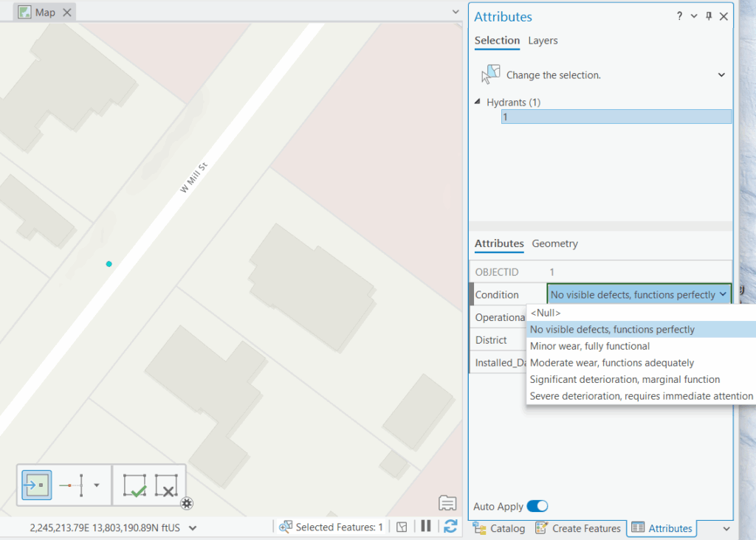Click the Cancel edit X icon

tap(167, 485)
